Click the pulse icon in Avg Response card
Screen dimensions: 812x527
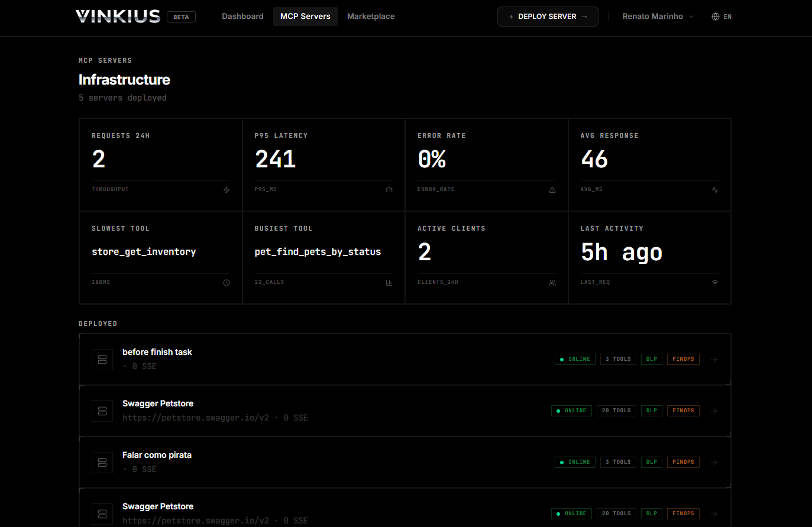tap(715, 190)
